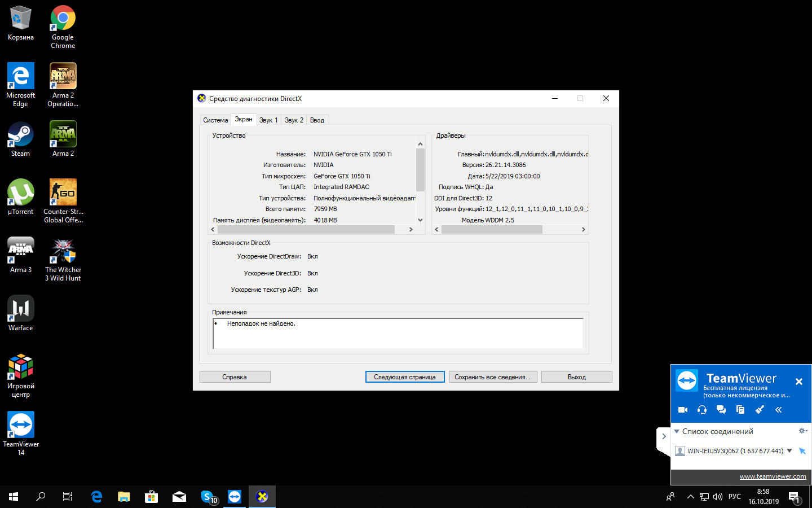The image size is (812, 508).
Task: Open the notification center icon
Action: (x=795, y=497)
